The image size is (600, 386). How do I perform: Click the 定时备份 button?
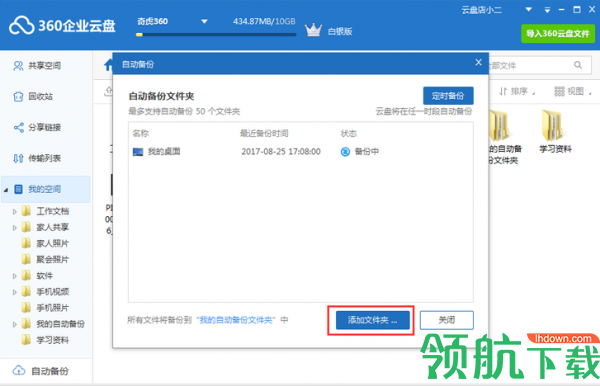[x=448, y=96]
